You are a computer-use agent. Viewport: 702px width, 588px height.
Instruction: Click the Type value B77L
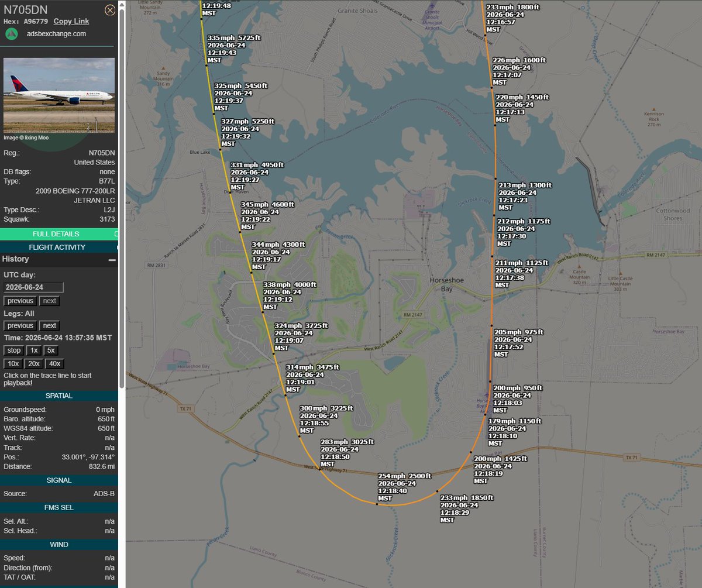106,181
